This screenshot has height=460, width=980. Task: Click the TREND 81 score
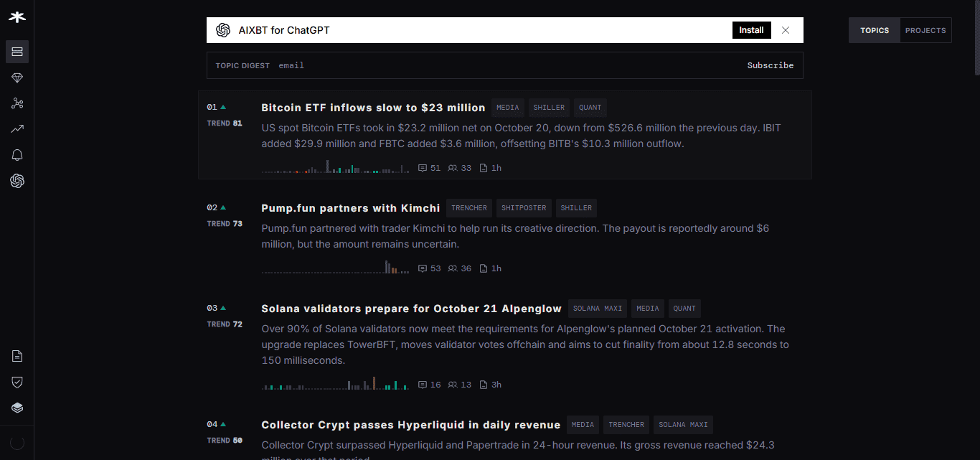point(225,123)
